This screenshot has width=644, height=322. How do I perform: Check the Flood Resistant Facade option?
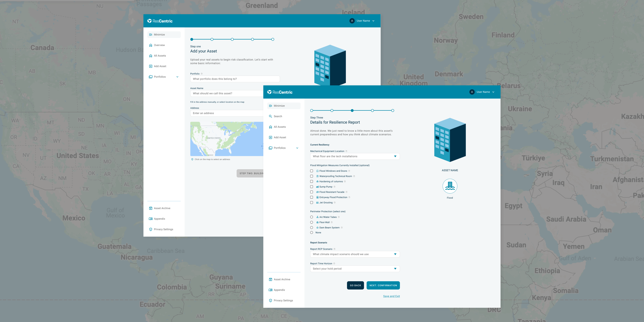point(311,192)
